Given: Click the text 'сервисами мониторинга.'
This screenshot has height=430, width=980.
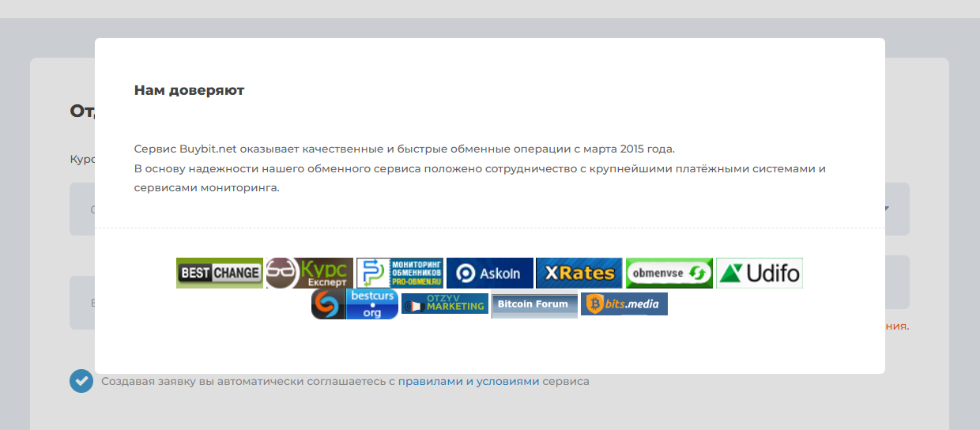Looking at the screenshot, I should click(x=207, y=188).
